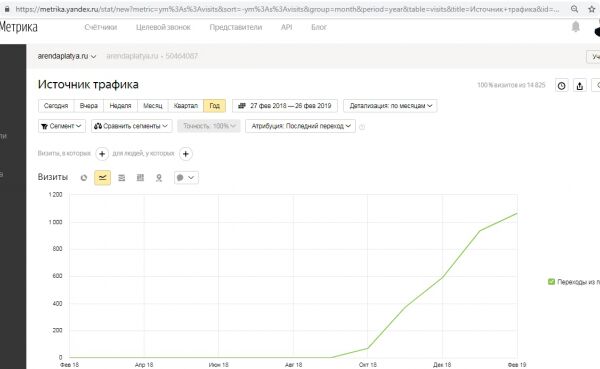Select the line chart view icon
The height and width of the screenshot is (369, 600).
click(x=103, y=178)
